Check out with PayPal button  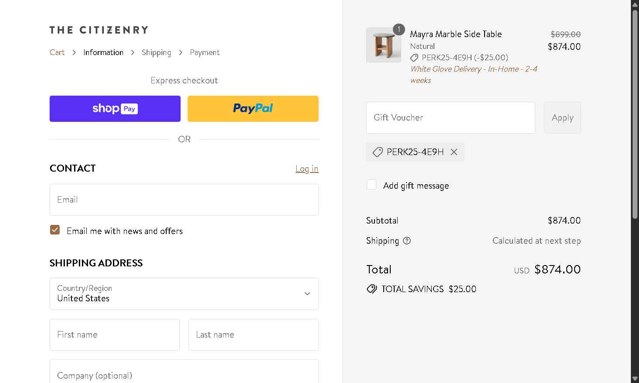click(x=253, y=109)
